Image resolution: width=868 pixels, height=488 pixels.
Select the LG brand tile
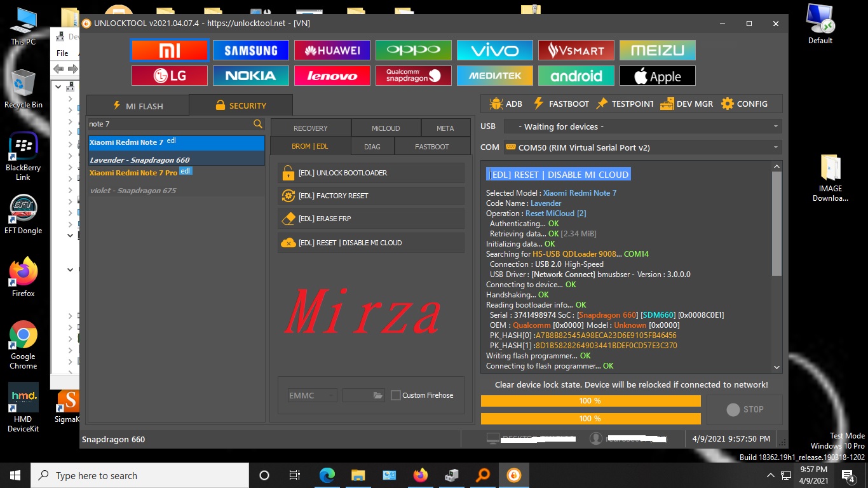[x=170, y=76]
